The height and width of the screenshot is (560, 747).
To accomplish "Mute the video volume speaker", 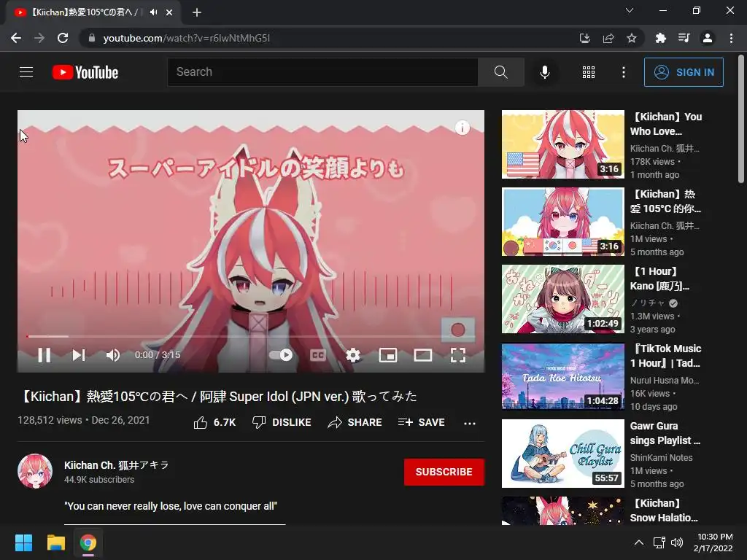I will tap(113, 355).
